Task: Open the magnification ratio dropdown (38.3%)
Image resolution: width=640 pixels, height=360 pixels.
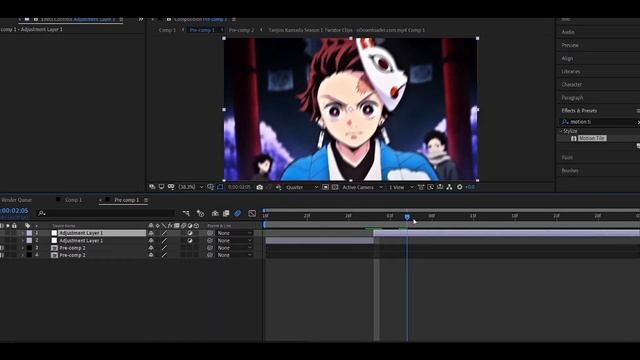Action: [x=191, y=187]
